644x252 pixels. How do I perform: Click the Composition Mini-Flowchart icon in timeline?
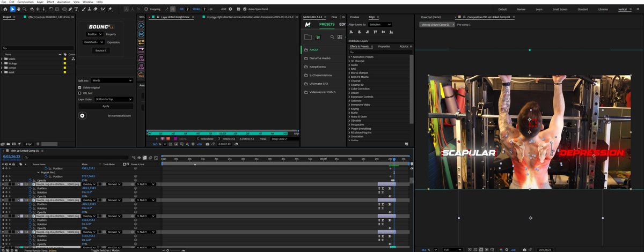click(x=134, y=158)
